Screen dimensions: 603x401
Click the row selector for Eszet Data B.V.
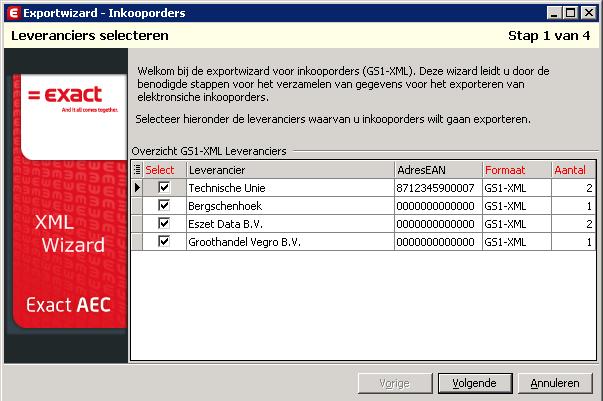[137, 224]
